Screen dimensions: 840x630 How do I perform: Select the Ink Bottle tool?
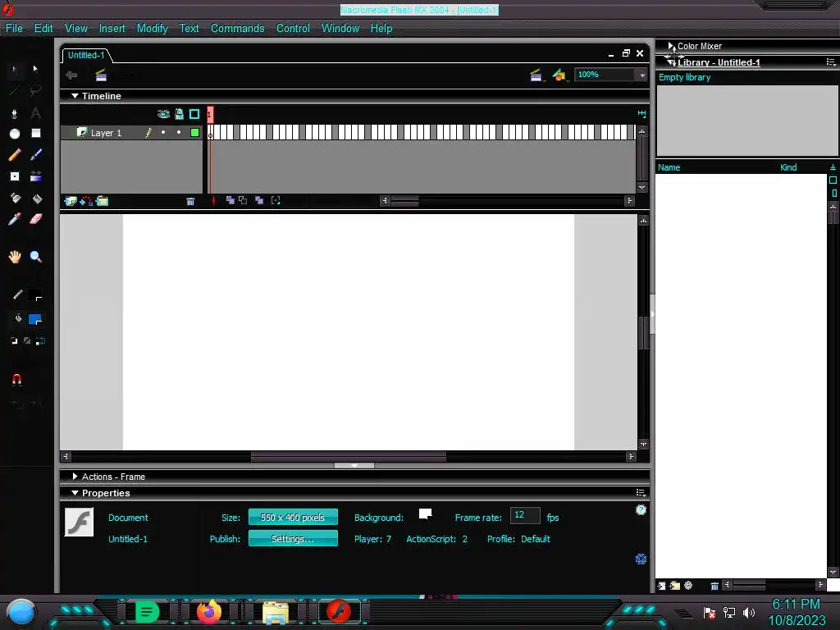[x=15, y=199]
